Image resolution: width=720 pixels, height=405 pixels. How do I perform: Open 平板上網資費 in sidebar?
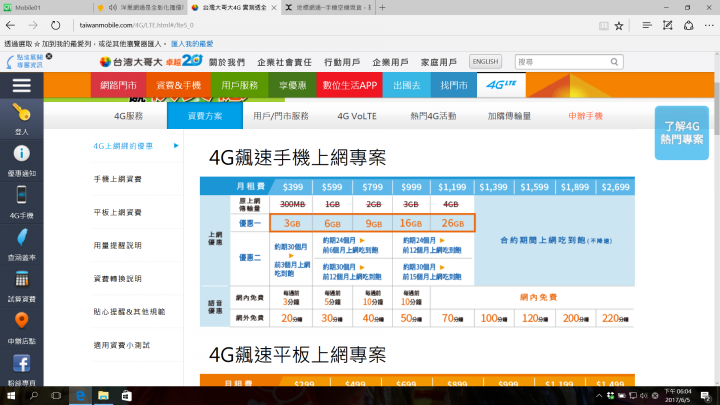click(118, 212)
